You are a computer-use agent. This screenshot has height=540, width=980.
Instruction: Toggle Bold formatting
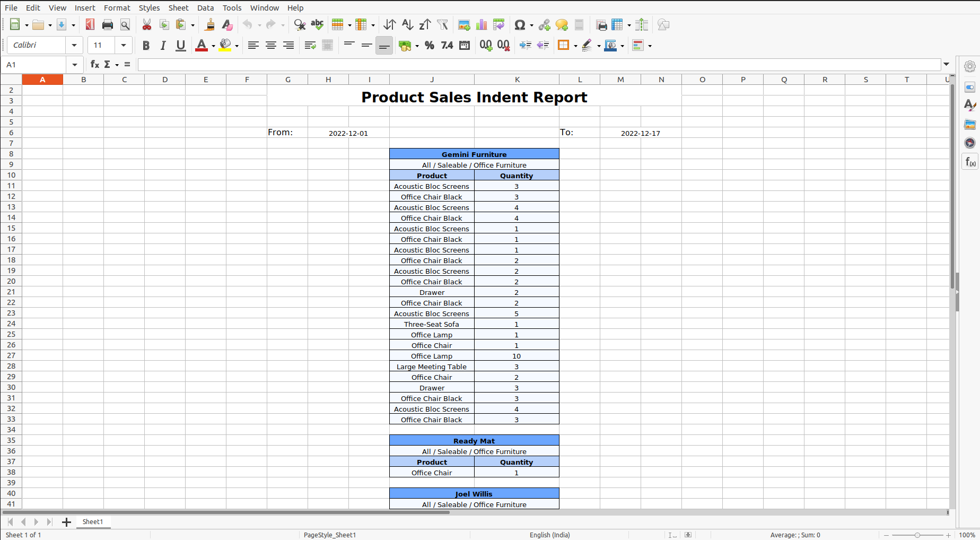(x=146, y=46)
